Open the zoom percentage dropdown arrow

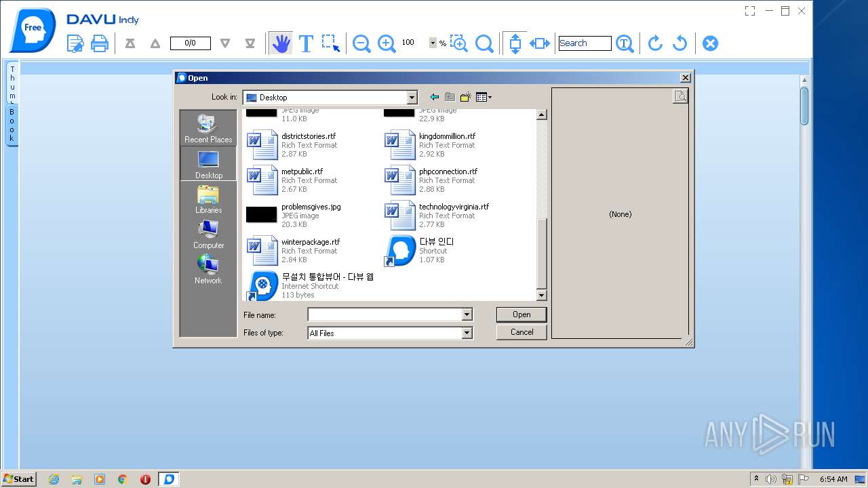click(433, 43)
